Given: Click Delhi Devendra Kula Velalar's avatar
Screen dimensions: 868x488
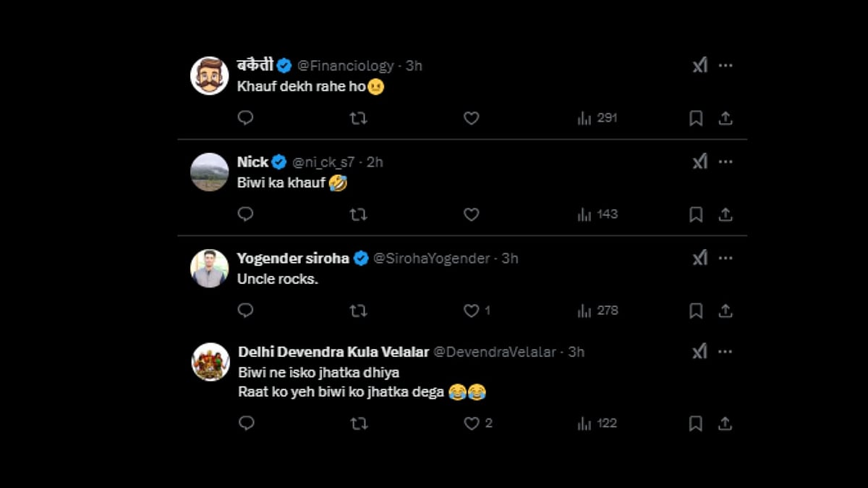Looking at the screenshot, I should 210,362.
